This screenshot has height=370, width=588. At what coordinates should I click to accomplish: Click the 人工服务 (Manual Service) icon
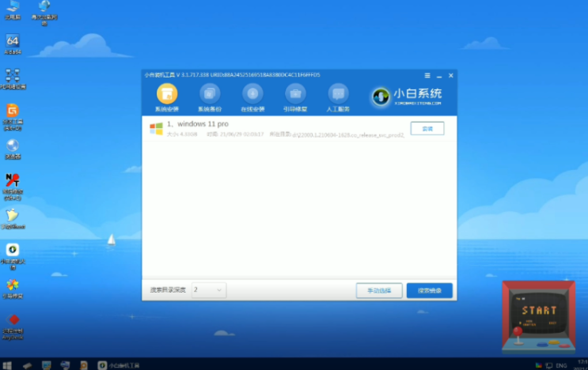(338, 94)
